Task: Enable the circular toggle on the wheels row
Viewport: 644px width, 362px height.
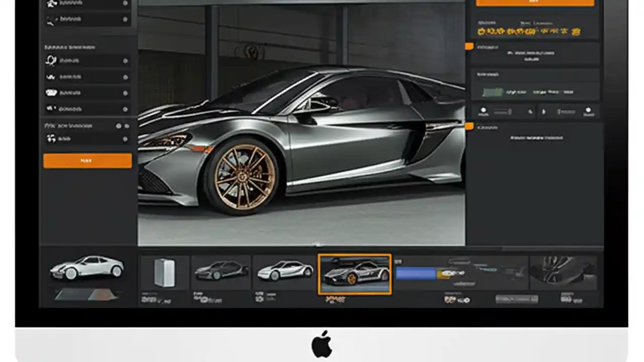Action: coord(125,60)
